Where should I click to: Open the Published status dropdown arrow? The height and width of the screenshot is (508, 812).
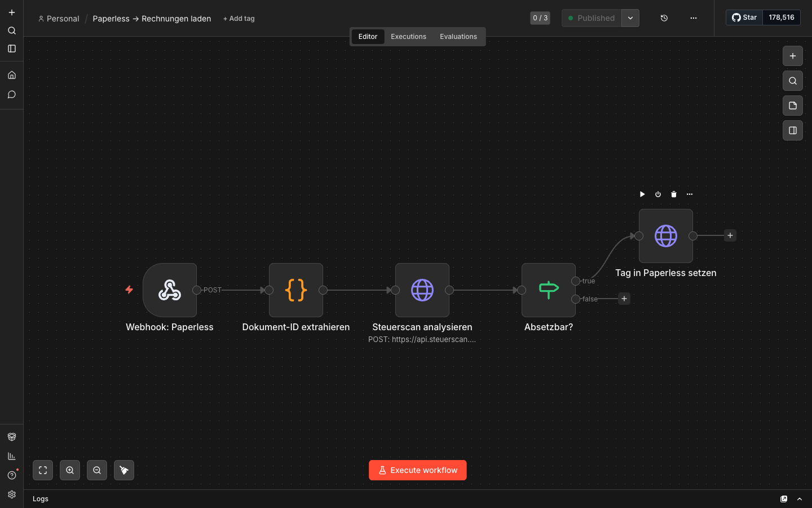point(630,18)
